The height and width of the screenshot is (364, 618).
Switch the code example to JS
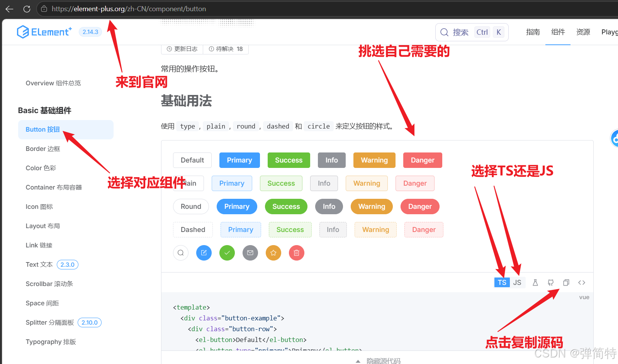[x=517, y=283]
